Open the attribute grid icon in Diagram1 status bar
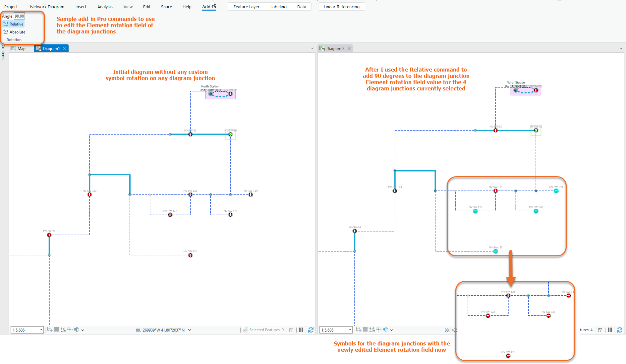626x364 pixels. (56, 330)
